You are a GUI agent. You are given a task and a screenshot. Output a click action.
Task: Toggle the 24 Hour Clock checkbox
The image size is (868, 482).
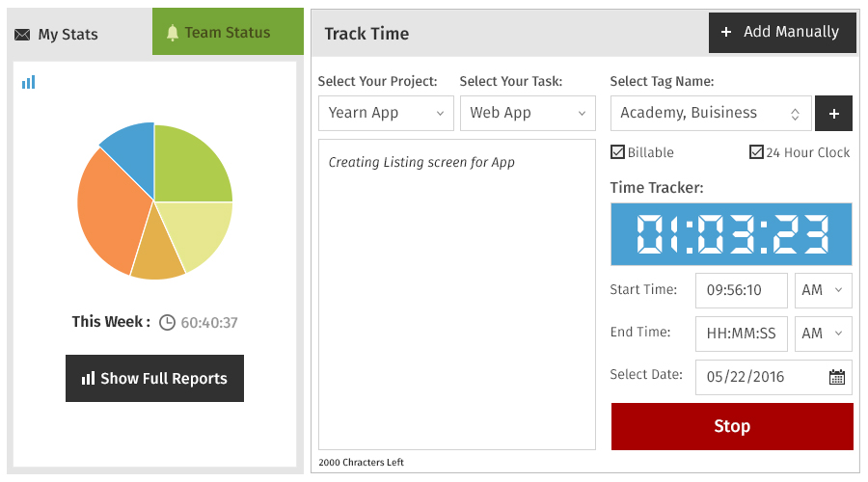point(756,151)
